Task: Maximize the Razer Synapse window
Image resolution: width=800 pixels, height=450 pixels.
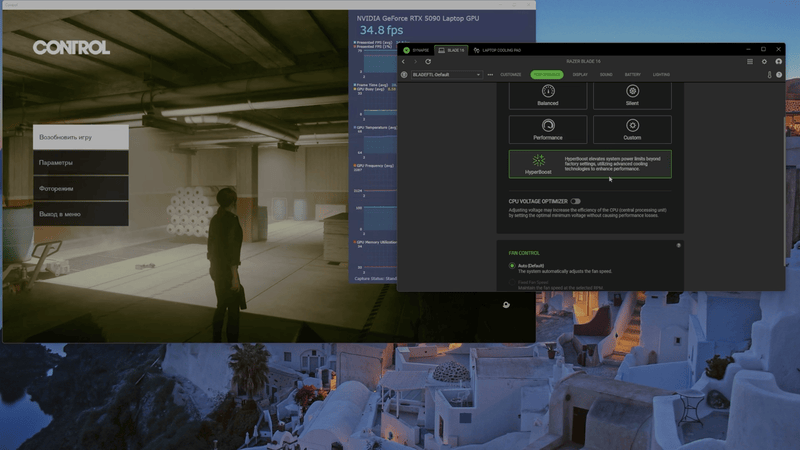Action: click(x=763, y=49)
